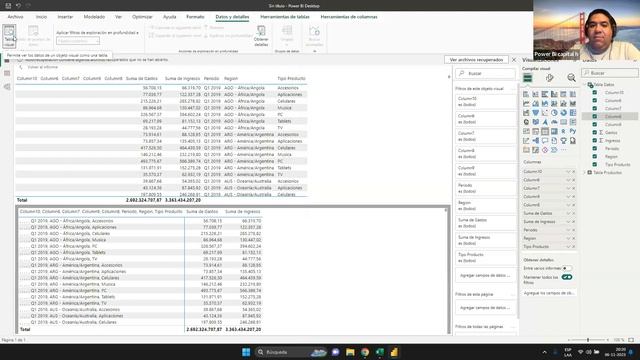This screenshot has width=640, height=360.
Task: Open the Archivo menu
Action: 16,17
